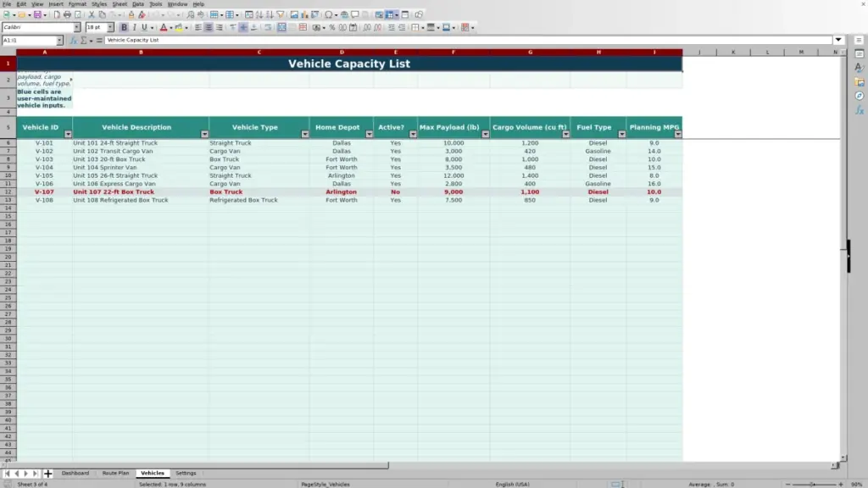This screenshot has width=868, height=488.
Task: Click the Export as PDF icon
Action: tap(57, 15)
